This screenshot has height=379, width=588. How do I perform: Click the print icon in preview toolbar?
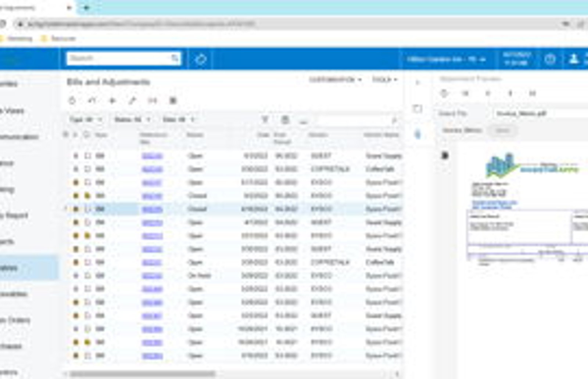(x=444, y=93)
